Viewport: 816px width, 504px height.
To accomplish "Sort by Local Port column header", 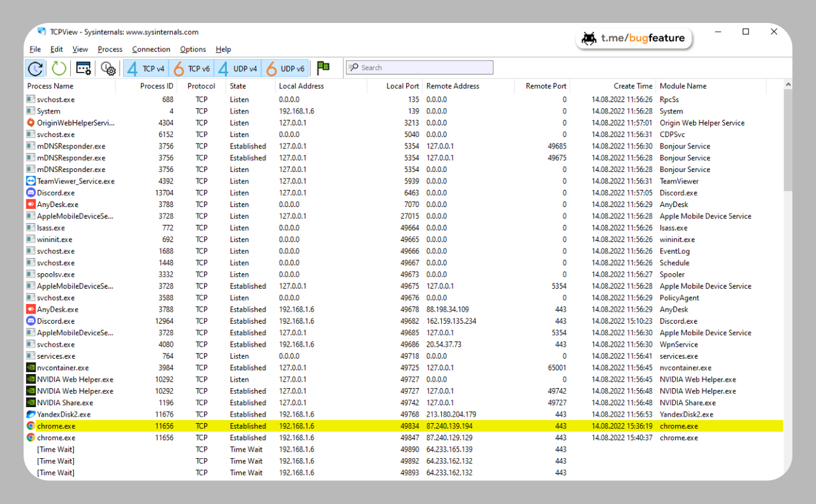I will click(395, 86).
